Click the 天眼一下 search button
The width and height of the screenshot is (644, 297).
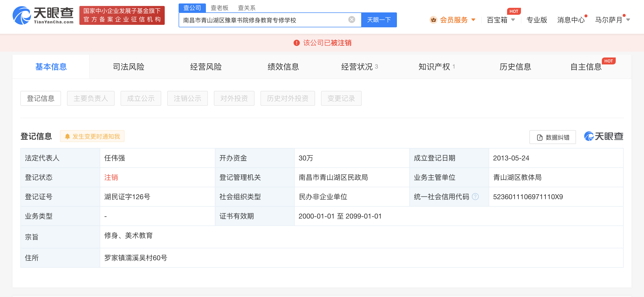379,20
